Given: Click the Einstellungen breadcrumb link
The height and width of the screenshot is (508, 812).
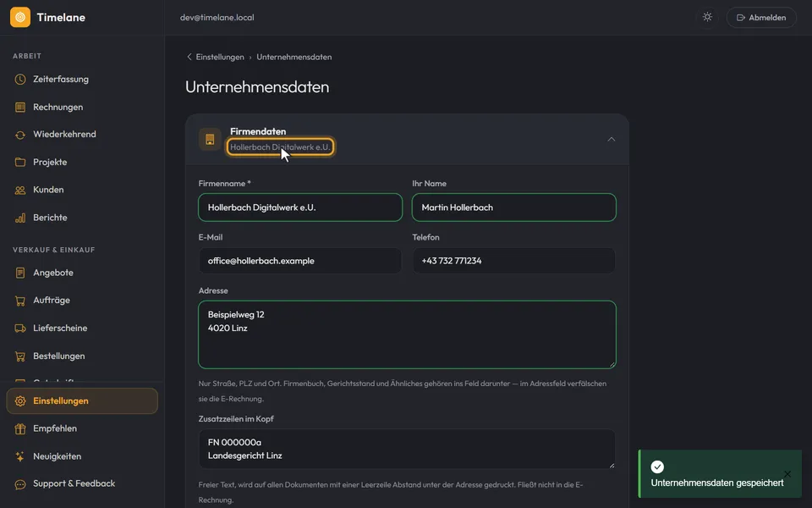Looking at the screenshot, I should tap(220, 57).
